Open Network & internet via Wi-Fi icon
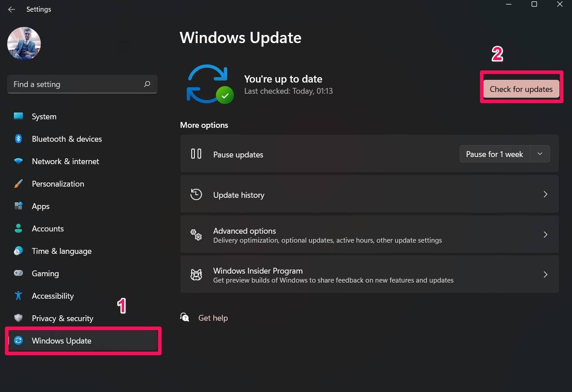This screenshot has height=392, width=572. (x=18, y=161)
